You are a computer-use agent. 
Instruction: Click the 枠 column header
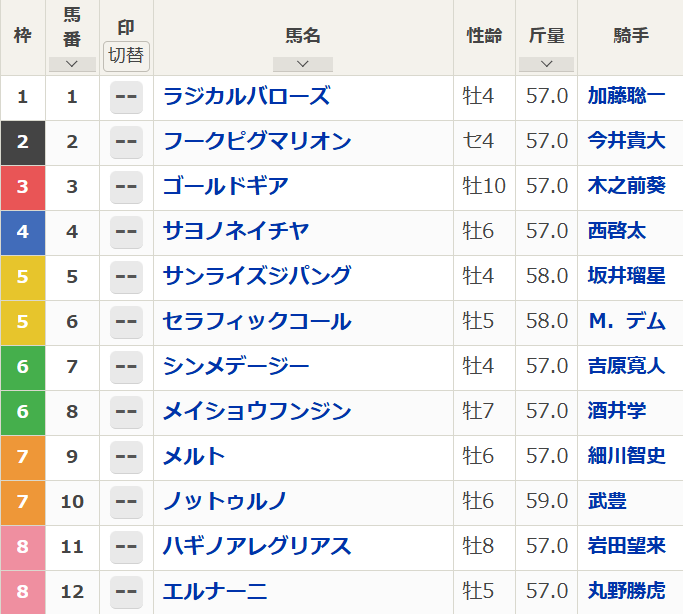click(x=23, y=36)
